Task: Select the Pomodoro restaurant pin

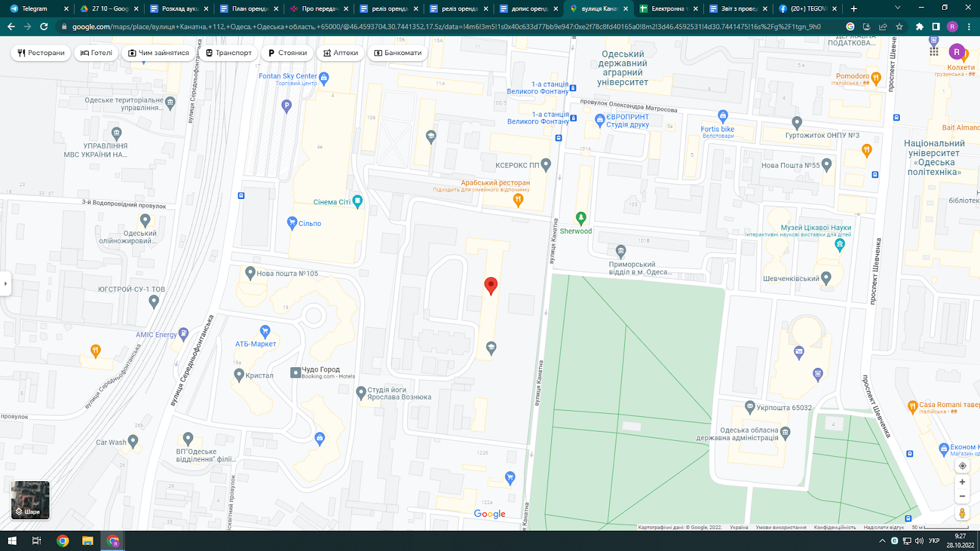Action: pyautogui.click(x=876, y=78)
